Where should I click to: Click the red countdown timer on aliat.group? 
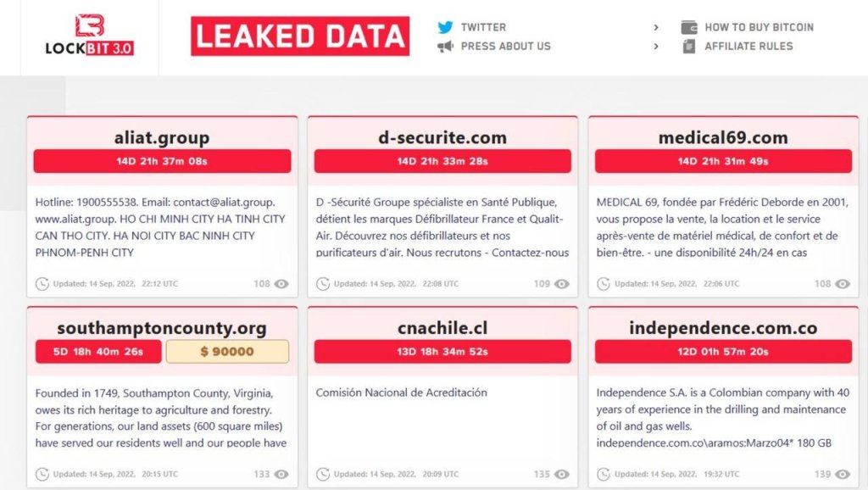pos(162,161)
